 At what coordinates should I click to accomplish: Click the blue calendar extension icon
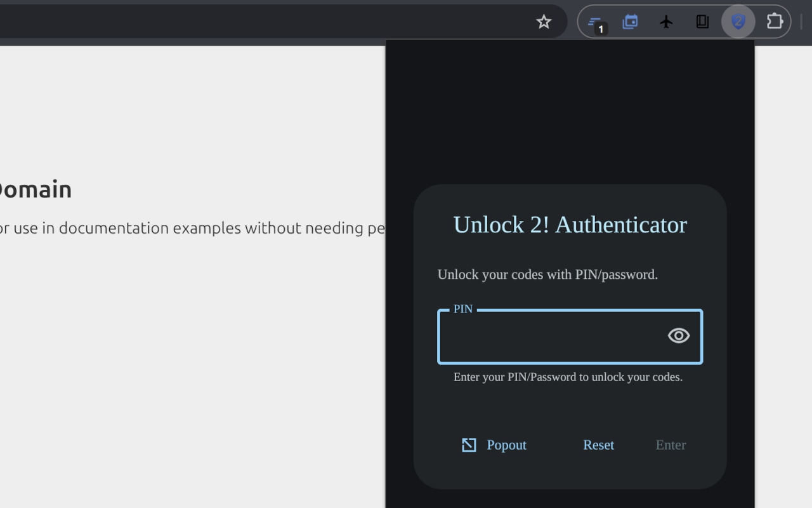pyautogui.click(x=630, y=21)
